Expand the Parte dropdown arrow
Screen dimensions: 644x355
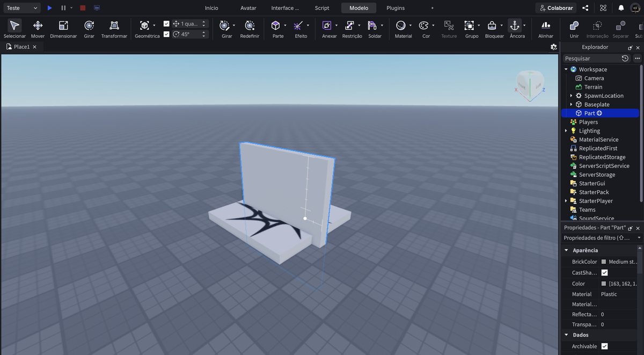[285, 25]
